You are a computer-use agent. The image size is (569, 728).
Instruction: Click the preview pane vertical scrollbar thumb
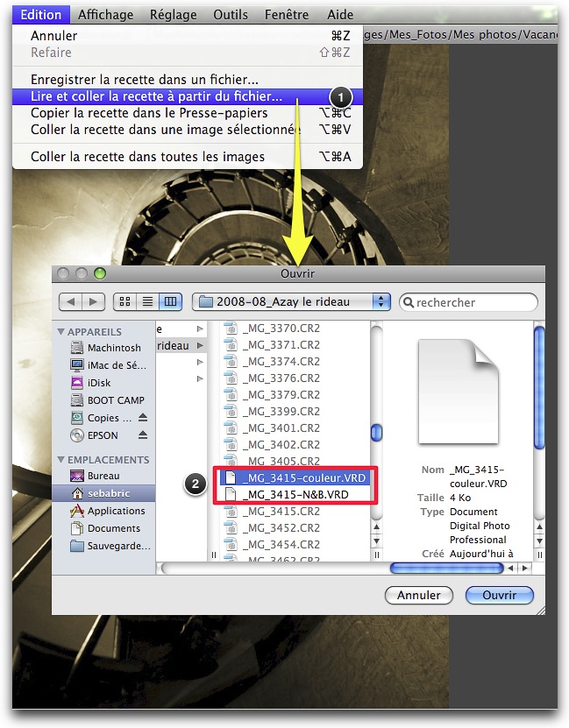pyautogui.click(x=539, y=388)
